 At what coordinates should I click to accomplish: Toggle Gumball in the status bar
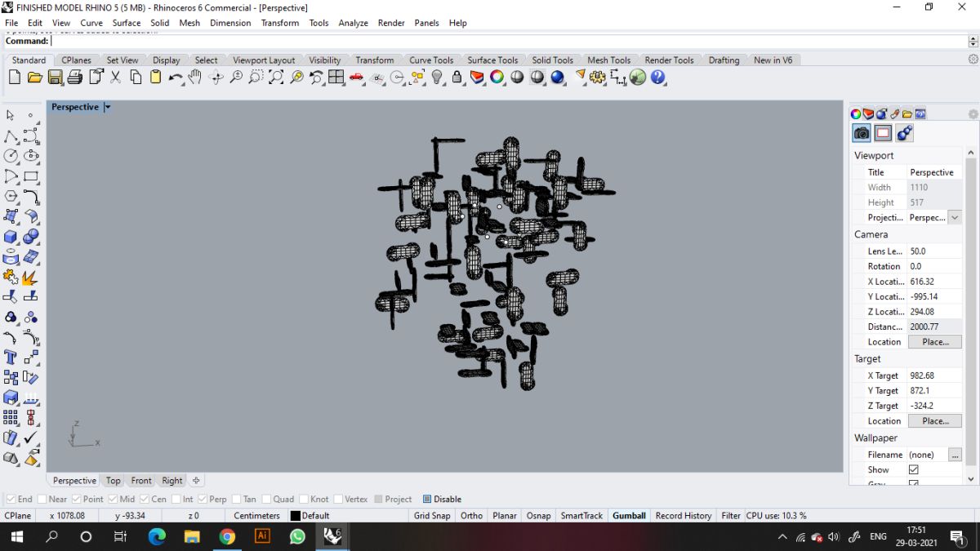629,516
